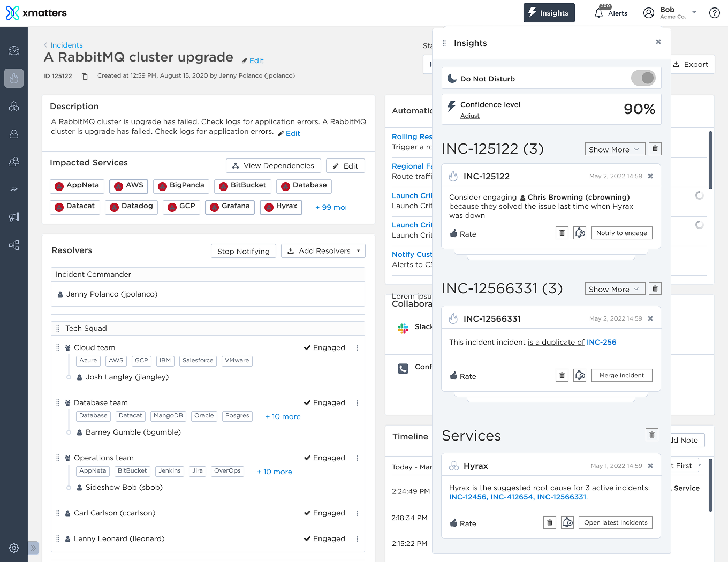Dismiss the INC-12566331 insight card
The width and height of the screenshot is (728, 562).
tap(650, 318)
